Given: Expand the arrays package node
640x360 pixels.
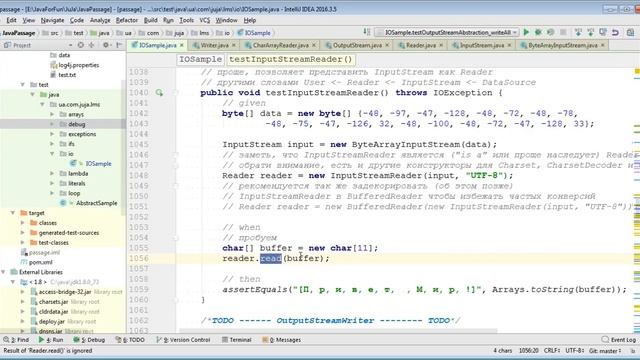Looking at the screenshot, I should point(52,114).
